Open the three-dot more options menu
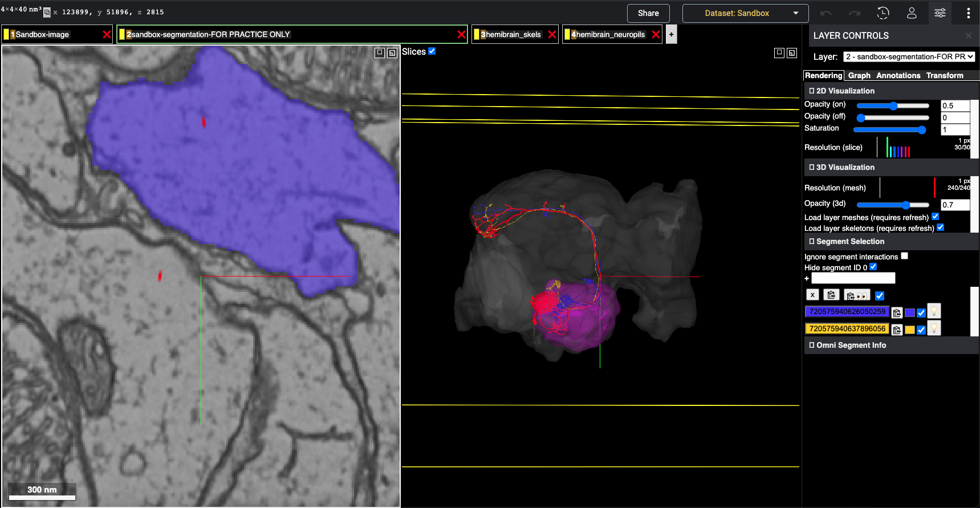 (x=968, y=13)
